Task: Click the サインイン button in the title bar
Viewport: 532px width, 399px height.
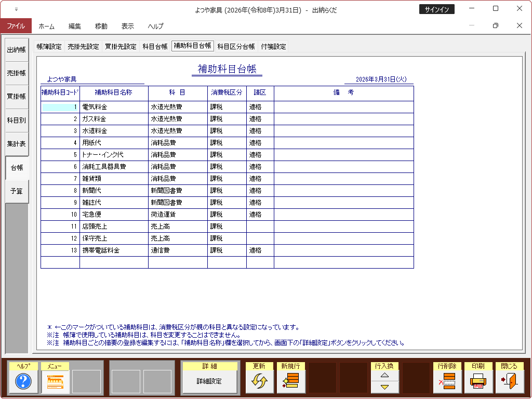Action: pos(436,9)
